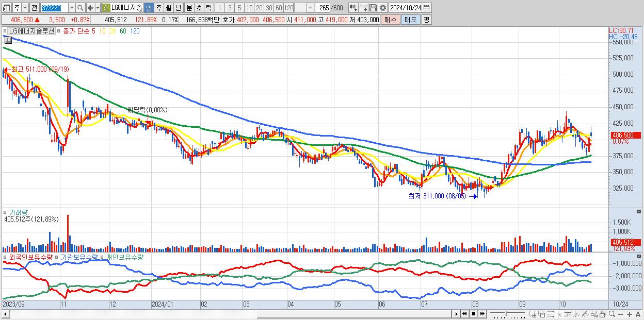Click the 평 button

pyautogui.click(x=426, y=20)
